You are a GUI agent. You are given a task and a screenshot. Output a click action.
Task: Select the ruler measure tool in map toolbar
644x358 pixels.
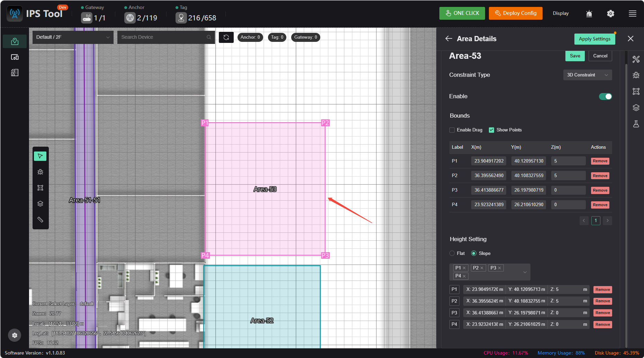(40, 220)
